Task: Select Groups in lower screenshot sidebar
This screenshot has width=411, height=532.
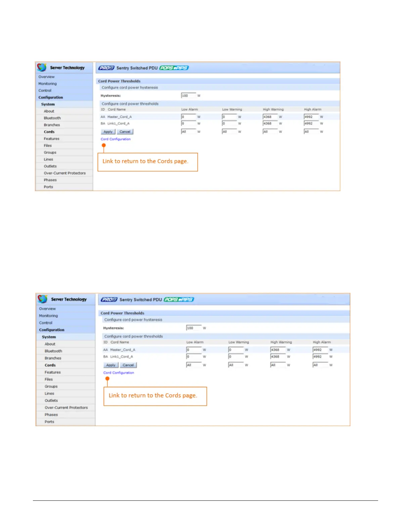Action: (x=51, y=387)
